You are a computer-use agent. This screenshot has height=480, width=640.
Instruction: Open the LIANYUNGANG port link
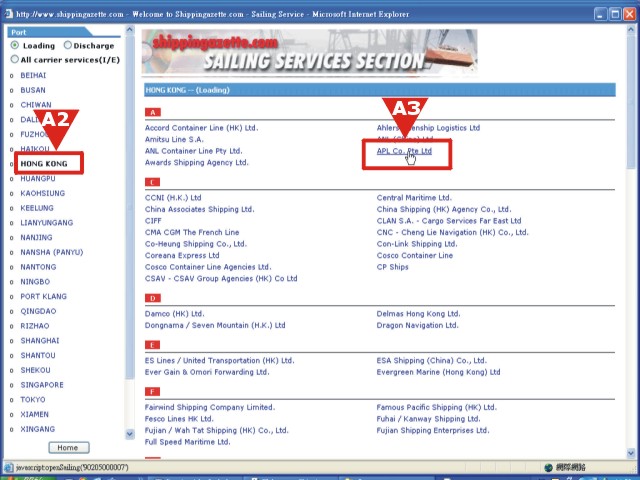point(47,223)
